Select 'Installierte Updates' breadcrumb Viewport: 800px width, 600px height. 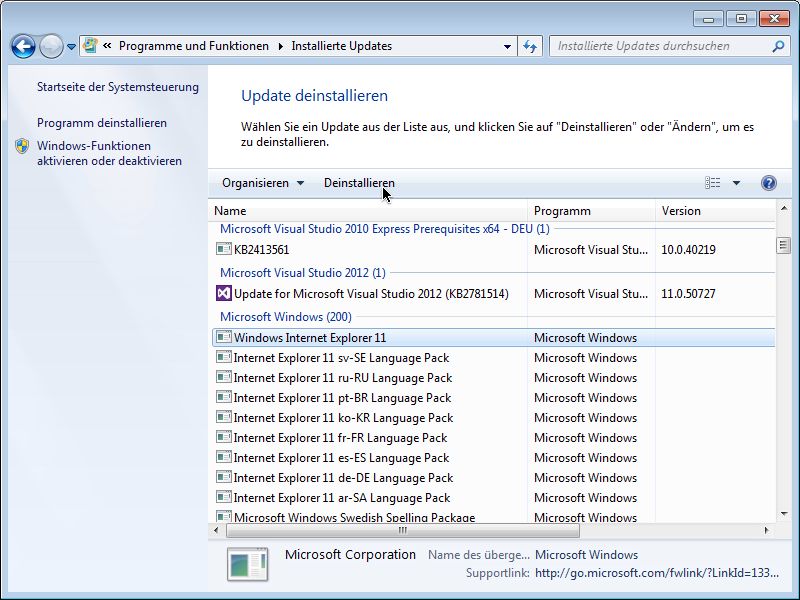(x=342, y=46)
